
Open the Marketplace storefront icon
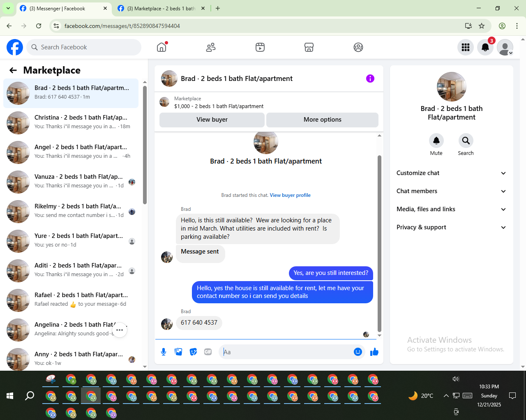(x=309, y=47)
